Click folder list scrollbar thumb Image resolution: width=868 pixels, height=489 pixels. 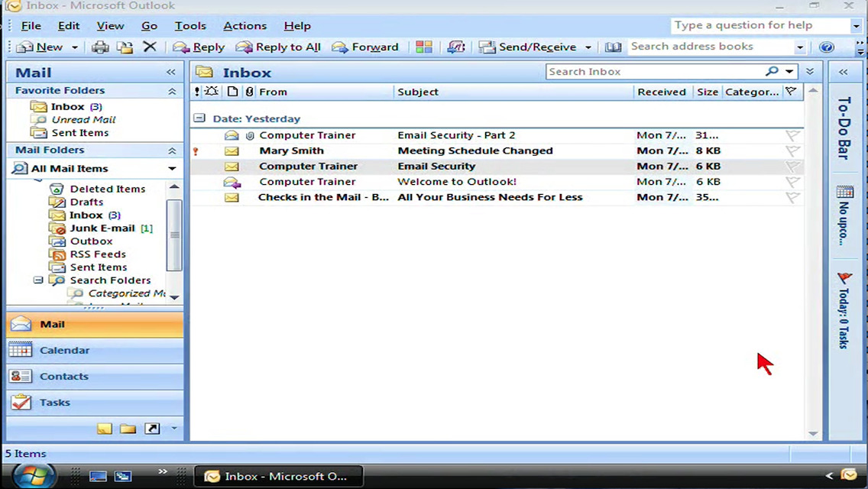click(x=173, y=235)
